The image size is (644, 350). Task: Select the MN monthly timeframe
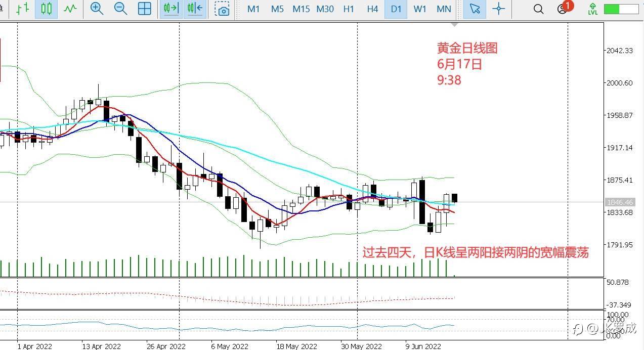coord(444,9)
